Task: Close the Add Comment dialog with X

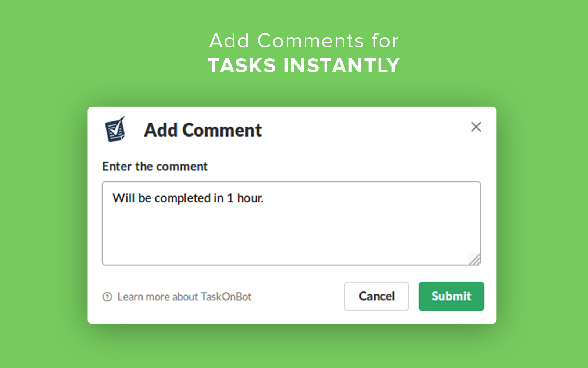Action: click(476, 127)
